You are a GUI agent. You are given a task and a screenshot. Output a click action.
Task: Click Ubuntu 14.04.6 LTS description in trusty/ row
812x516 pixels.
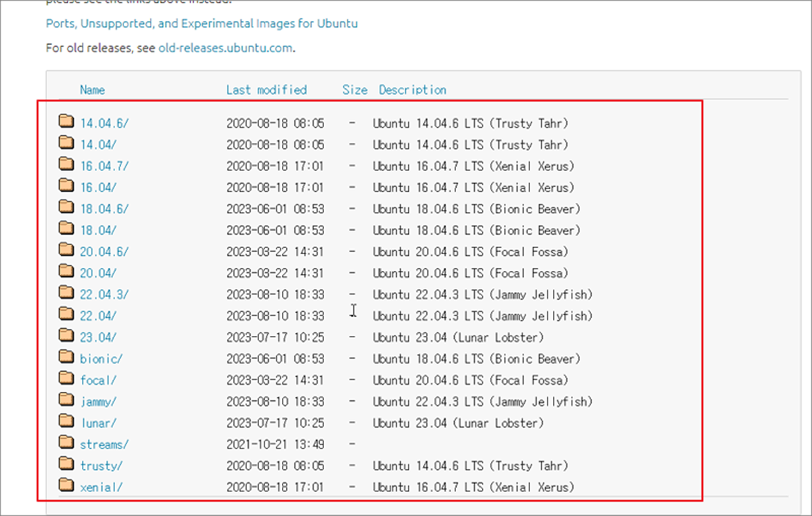[470, 466]
